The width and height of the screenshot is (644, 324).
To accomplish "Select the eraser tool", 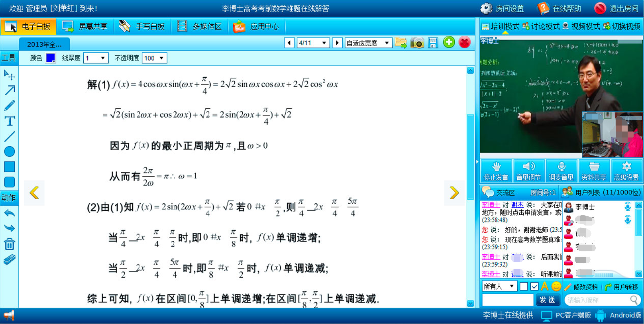I will pyautogui.click(x=10, y=260).
